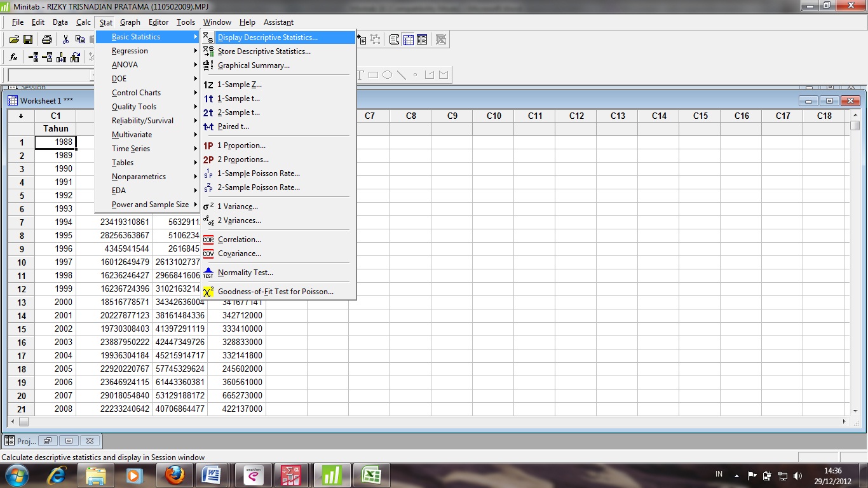This screenshot has height=488, width=868.
Task: Click the fx Assign Formula icon
Action: 14,57
